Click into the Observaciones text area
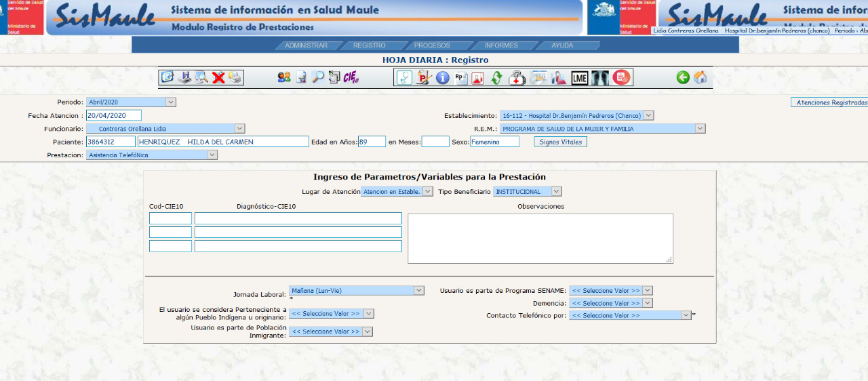Screen dimensions: 868x381 coord(540,238)
